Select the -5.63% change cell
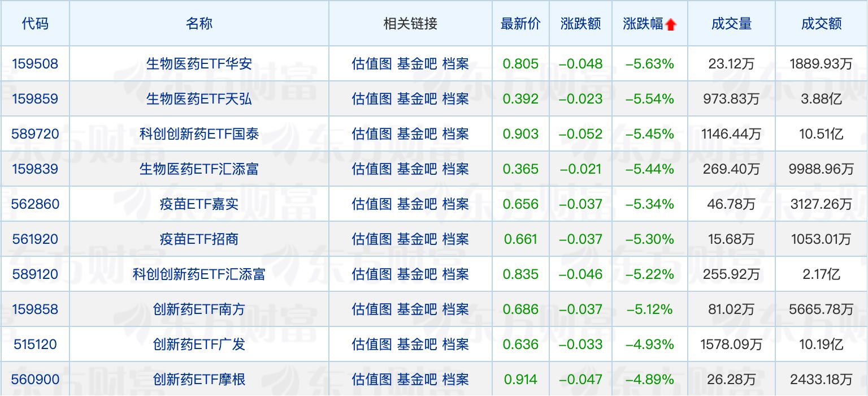868x396 pixels. [x=649, y=64]
